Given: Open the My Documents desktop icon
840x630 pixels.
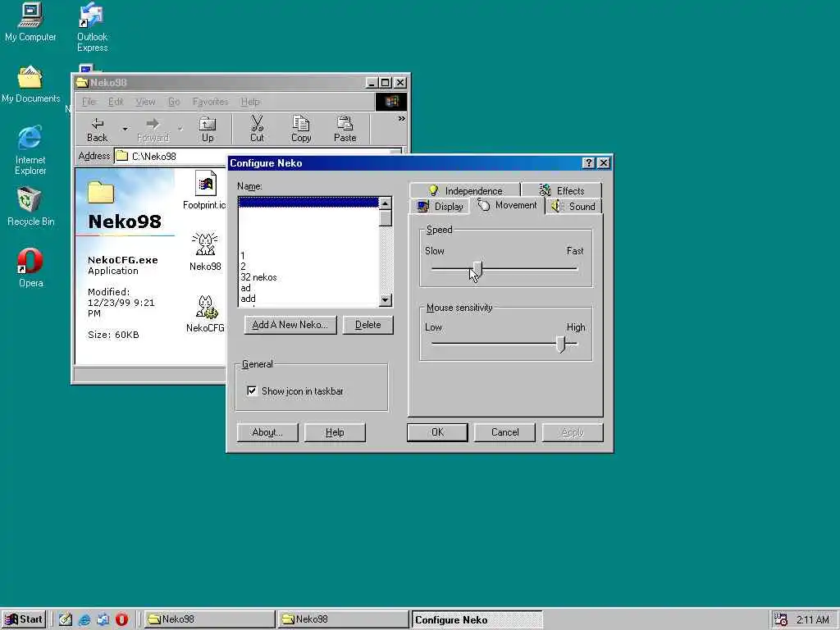Looking at the screenshot, I should 30,84.
